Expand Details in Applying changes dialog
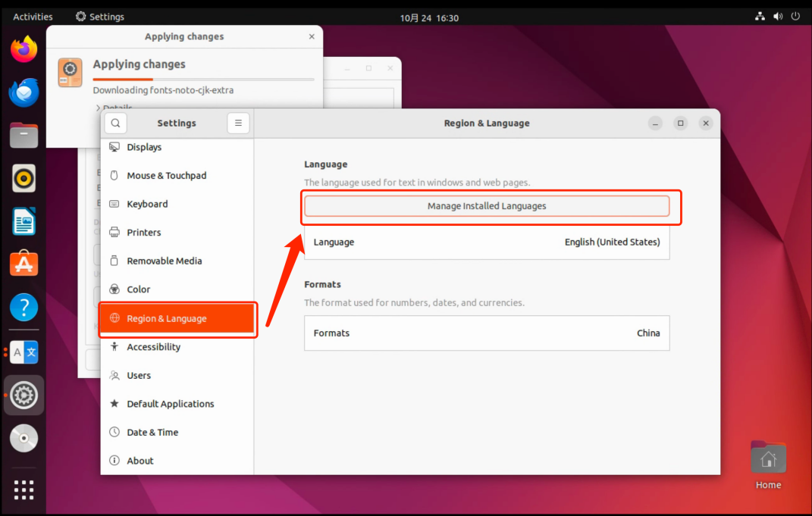 114,107
